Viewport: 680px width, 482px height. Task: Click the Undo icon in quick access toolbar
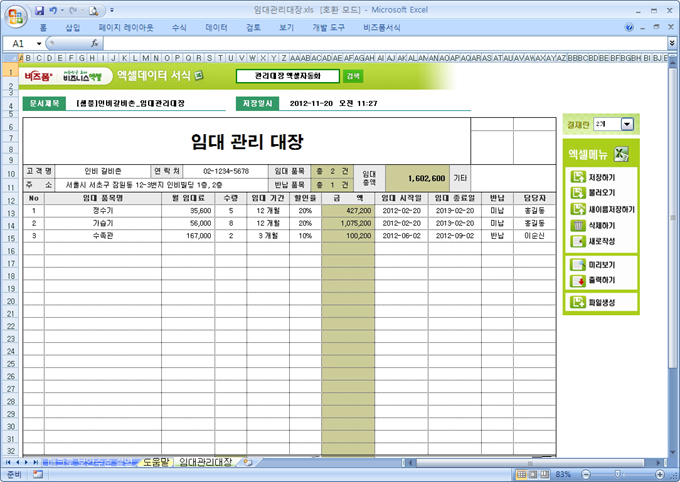coord(53,10)
